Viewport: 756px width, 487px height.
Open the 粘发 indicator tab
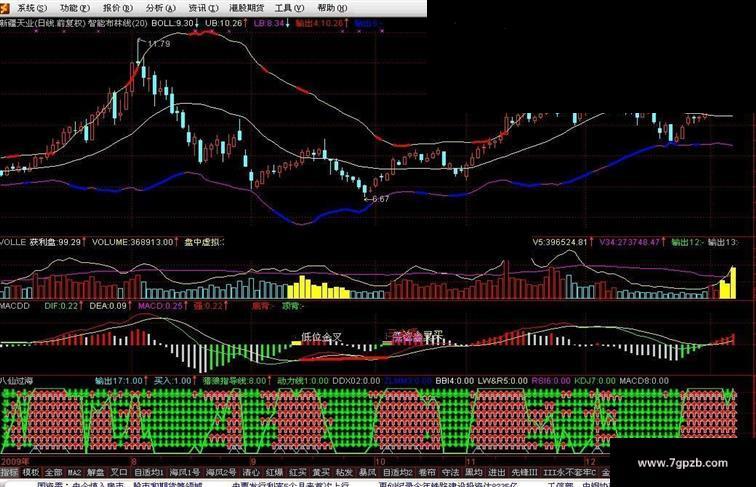[x=344, y=473]
